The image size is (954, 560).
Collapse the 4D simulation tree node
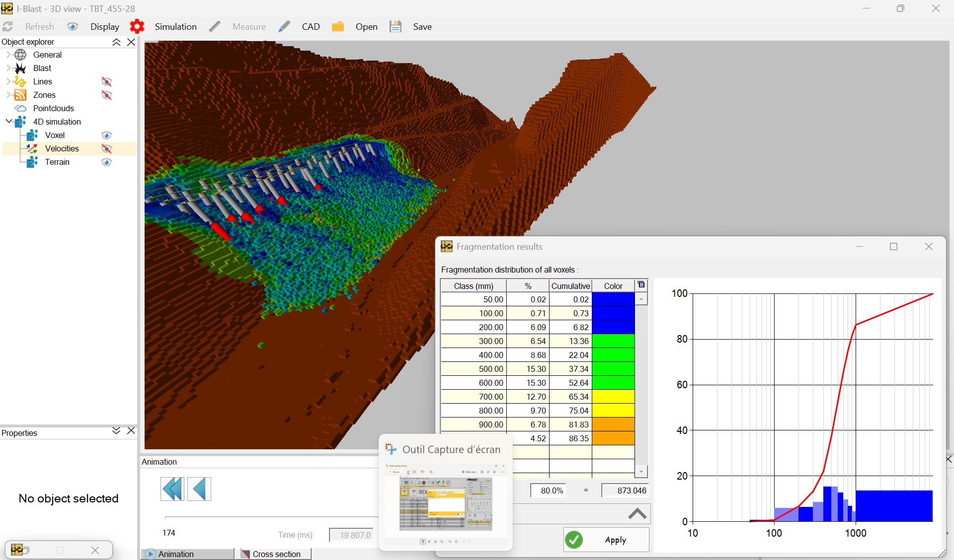(x=8, y=121)
